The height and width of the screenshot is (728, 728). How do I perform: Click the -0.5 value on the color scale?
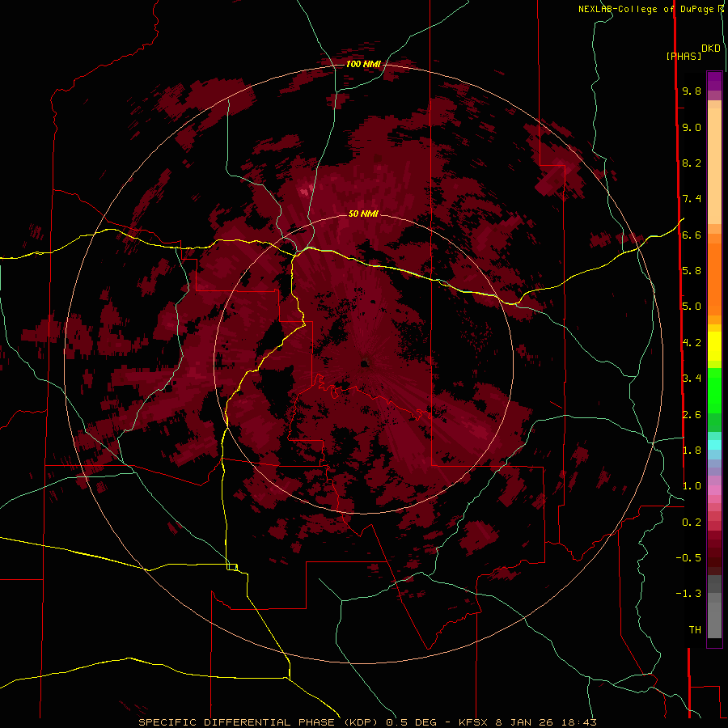(x=688, y=558)
